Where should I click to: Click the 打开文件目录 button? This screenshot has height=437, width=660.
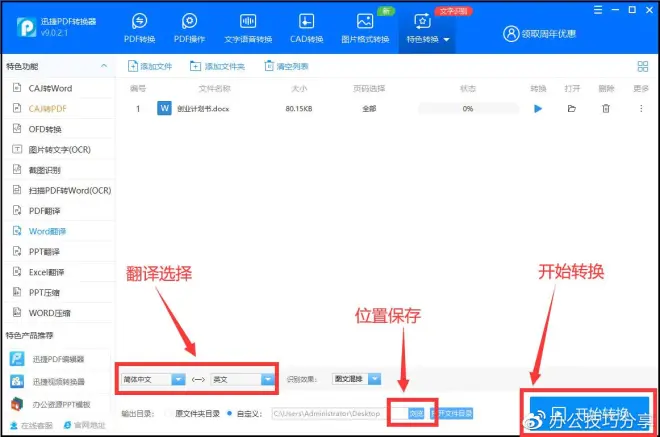[x=452, y=413]
